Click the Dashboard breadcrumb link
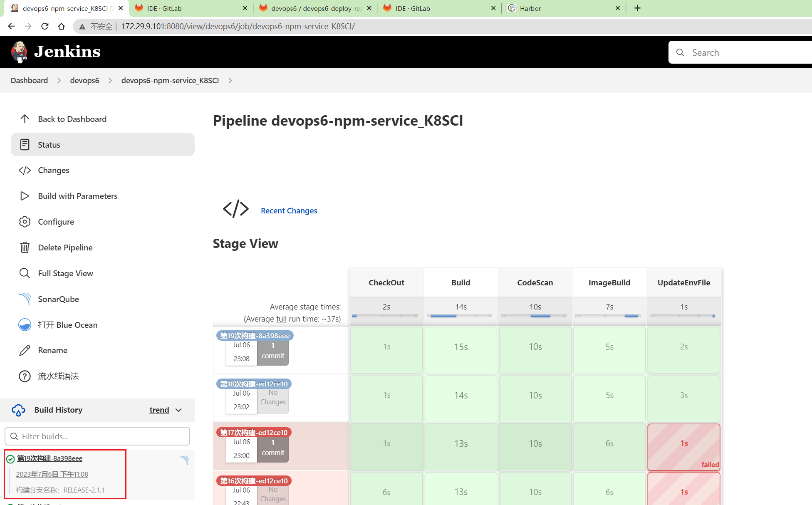 (x=29, y=80)
